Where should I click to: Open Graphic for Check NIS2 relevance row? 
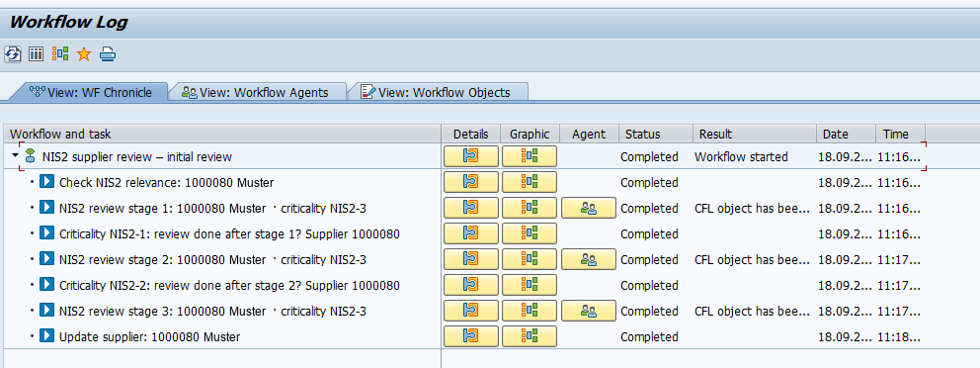point(530,182)
